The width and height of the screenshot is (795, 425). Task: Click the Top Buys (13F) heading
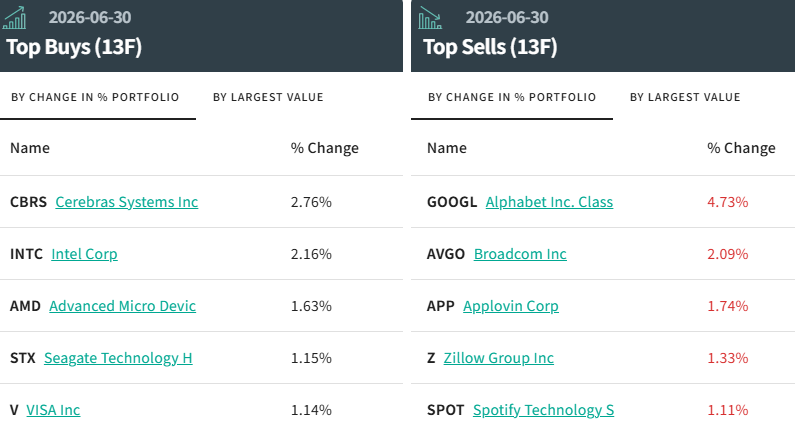[x=74, y=47]
